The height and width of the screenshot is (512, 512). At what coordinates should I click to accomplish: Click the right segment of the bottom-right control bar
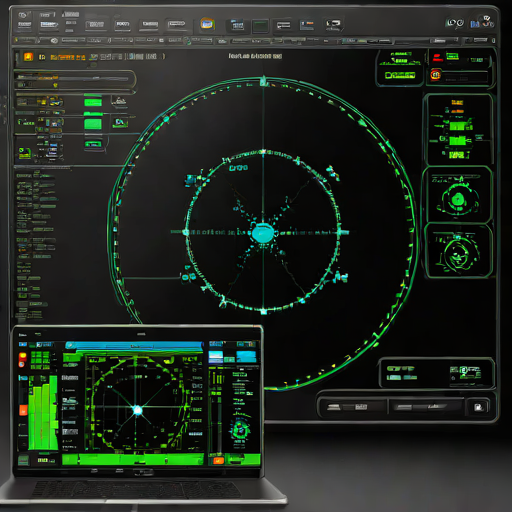[426, 407]
